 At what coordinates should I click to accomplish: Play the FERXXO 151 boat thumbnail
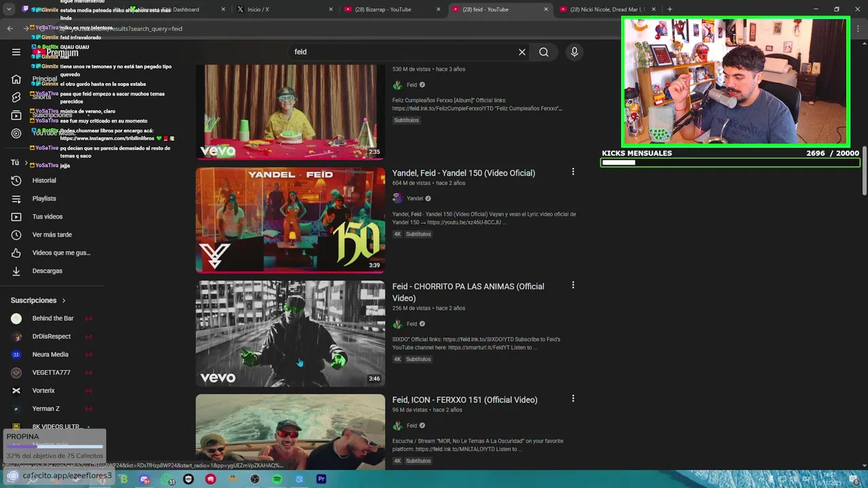(x=290, y=432)
